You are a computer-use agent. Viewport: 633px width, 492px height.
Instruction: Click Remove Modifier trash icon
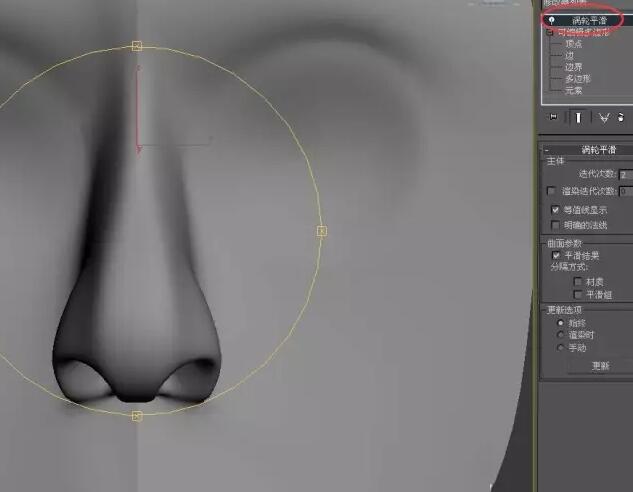(x=621, y=117)
